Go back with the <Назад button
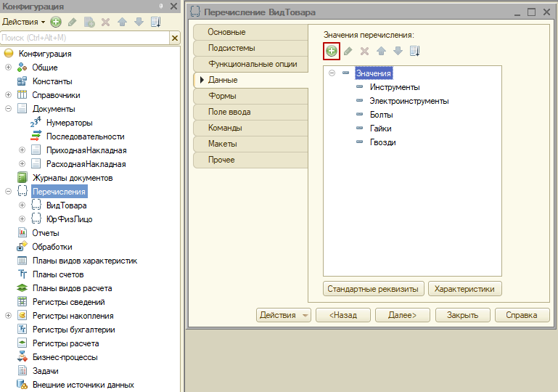The height and width of the screenshot is (392, 558). pyautogui.click(x=343, y=315)
